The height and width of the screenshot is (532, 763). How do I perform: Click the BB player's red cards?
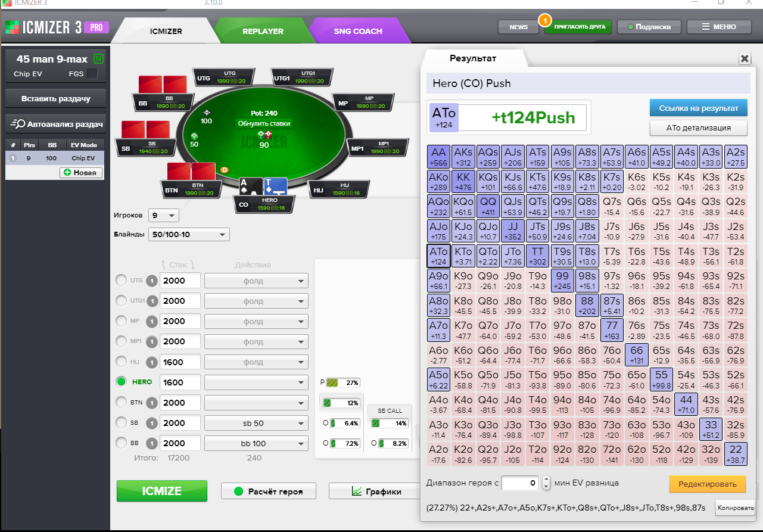pyautogui.click(x=163, y=85)
